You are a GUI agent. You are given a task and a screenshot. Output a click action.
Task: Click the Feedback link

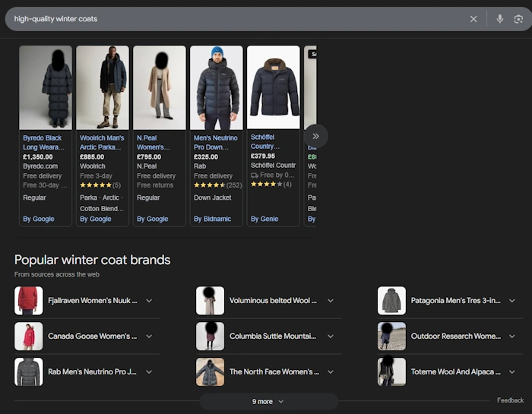(510, 400)
